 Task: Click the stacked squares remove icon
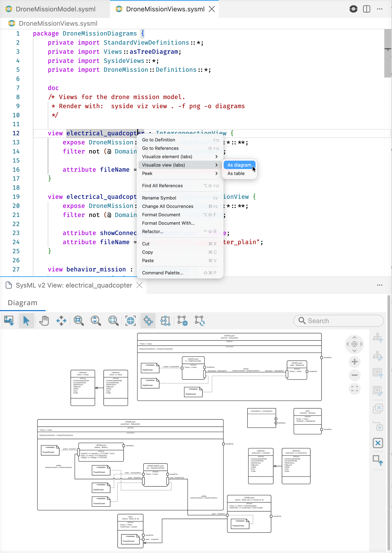[x=378, y=408]
